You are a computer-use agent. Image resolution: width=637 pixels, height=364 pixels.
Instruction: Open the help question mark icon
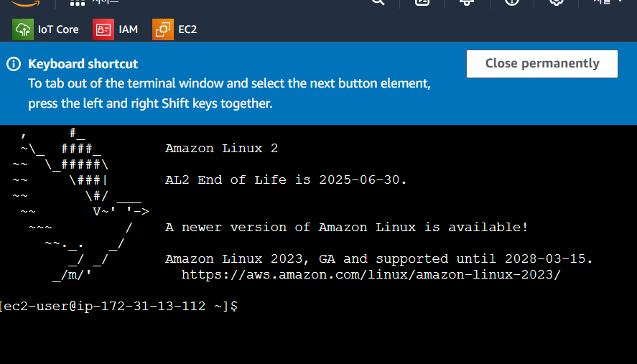(512, 2)
